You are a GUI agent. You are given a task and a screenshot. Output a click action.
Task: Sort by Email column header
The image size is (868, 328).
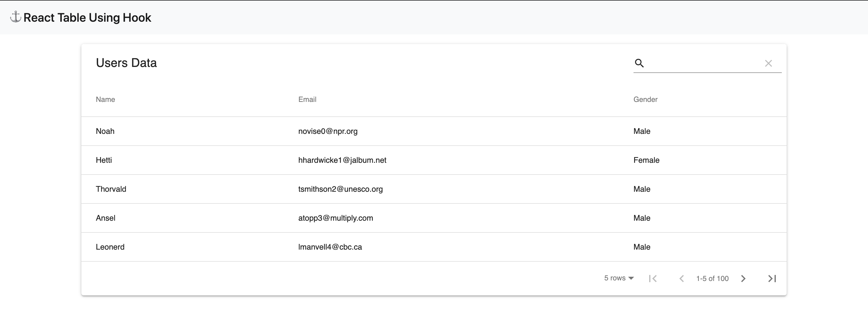tap(307, 99)
